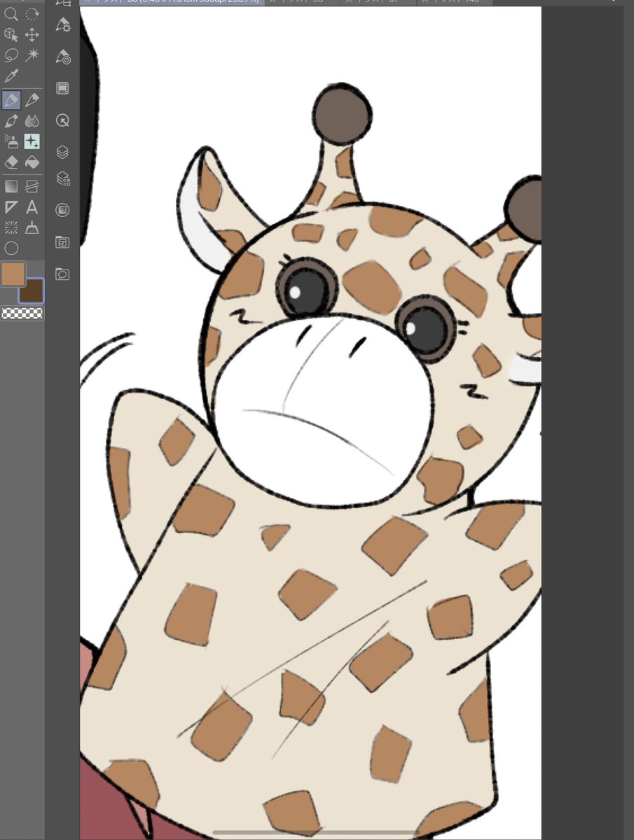Viewport: 634px width, 840px height.
Task: Pick the light brown main color swatch
Action: coord(13,274)
